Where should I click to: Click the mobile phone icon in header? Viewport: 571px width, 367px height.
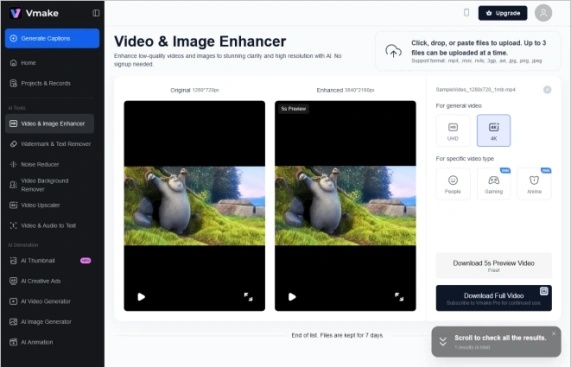click(466, 13)
